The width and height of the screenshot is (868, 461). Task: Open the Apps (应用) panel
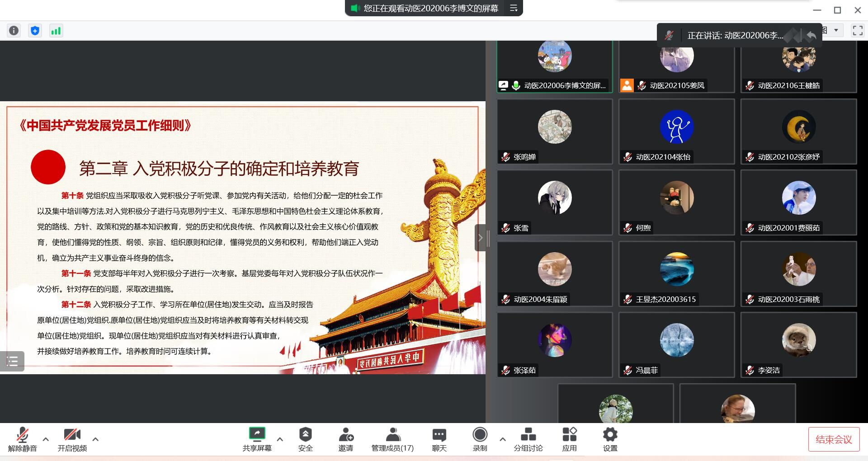(x=569, y=439)
